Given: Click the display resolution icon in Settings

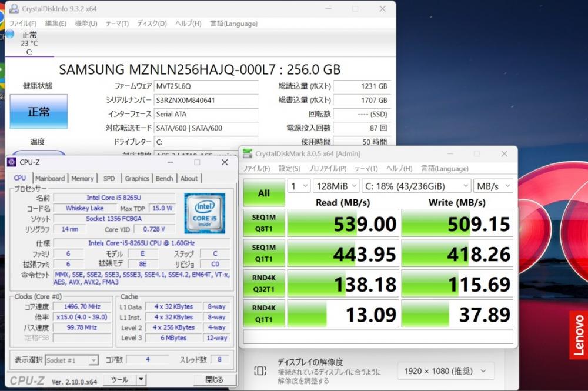Looking at the screenshot, I should [260, 371].
